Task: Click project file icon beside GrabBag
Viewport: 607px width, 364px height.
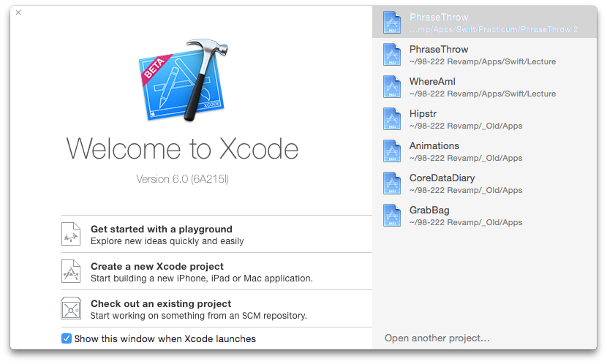Action: 392,215
